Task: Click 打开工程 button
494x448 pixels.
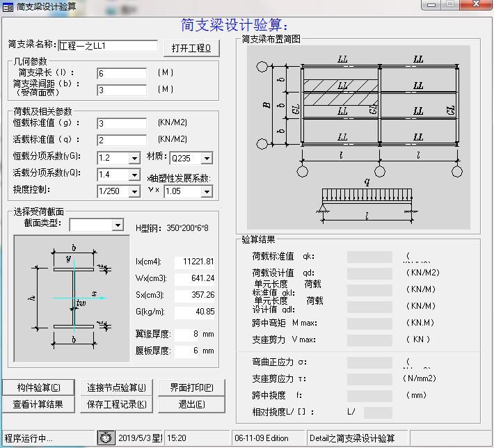Action: pos(191,48)
